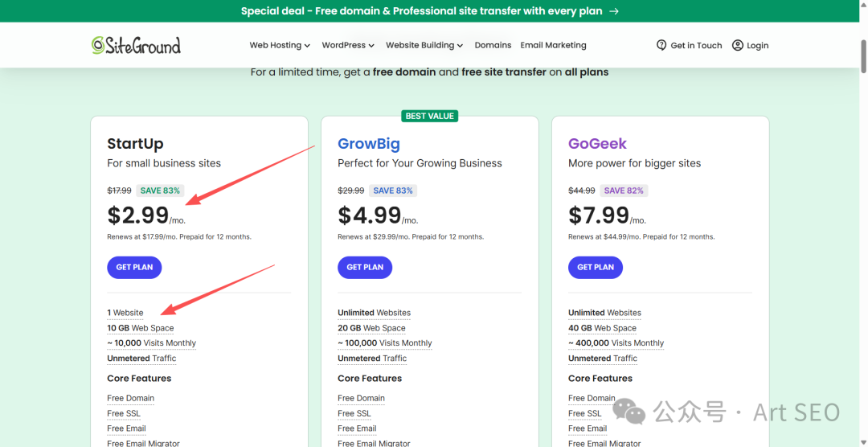868x447 pixels.
Task: Click the Special deal free domain banner text
Action: (422, 11)
